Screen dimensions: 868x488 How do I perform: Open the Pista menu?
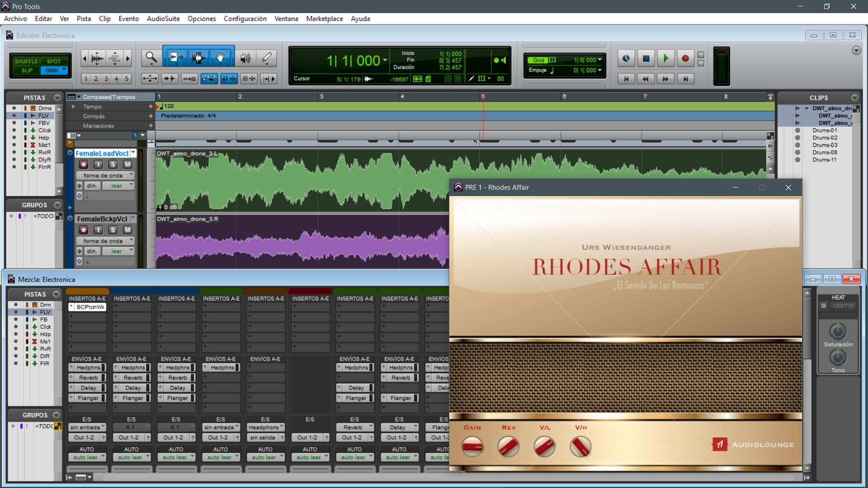(x=84, y=19)
